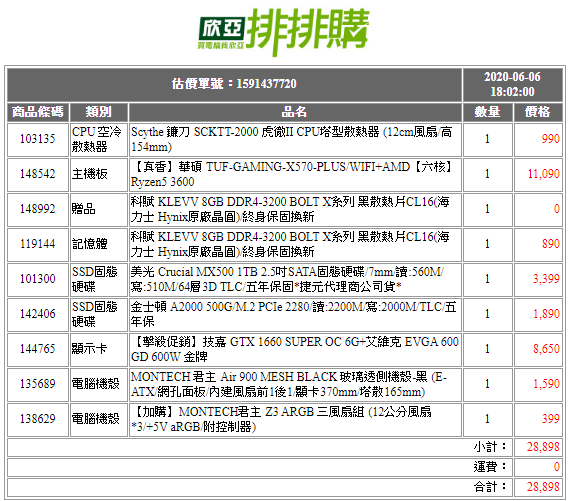Click the total amount beside 合計
Screen dimensions: 569x501
point(543,487)
